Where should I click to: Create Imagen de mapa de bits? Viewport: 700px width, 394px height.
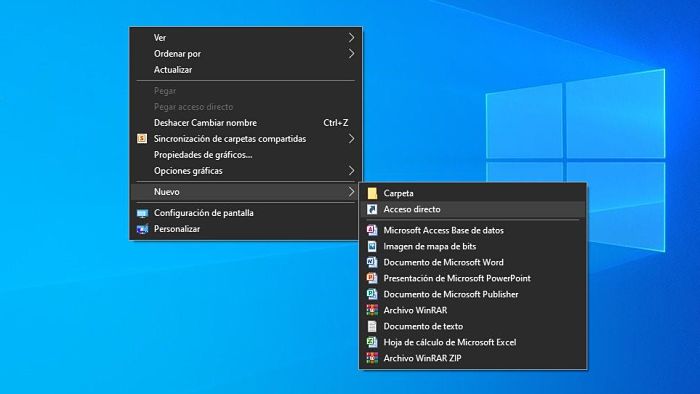point(473,246)
